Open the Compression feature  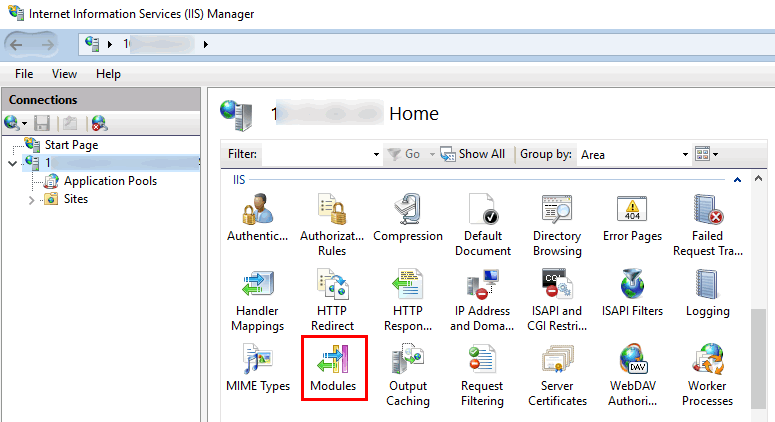pyautogui.click(x=408, y=217)
